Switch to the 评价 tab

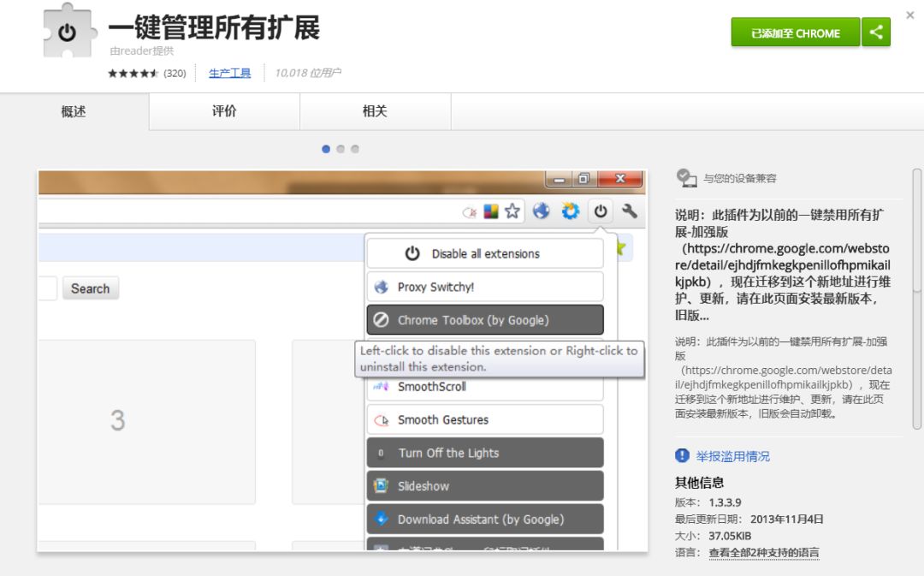point(224,111)
